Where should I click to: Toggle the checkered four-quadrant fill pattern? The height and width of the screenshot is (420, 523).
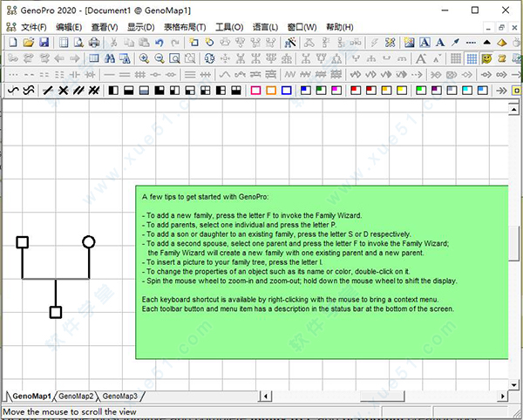point(206,91)
